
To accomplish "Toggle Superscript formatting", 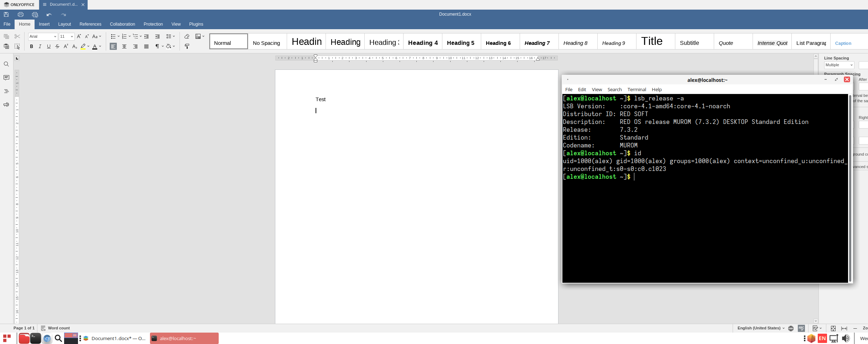I will point(66,46).
